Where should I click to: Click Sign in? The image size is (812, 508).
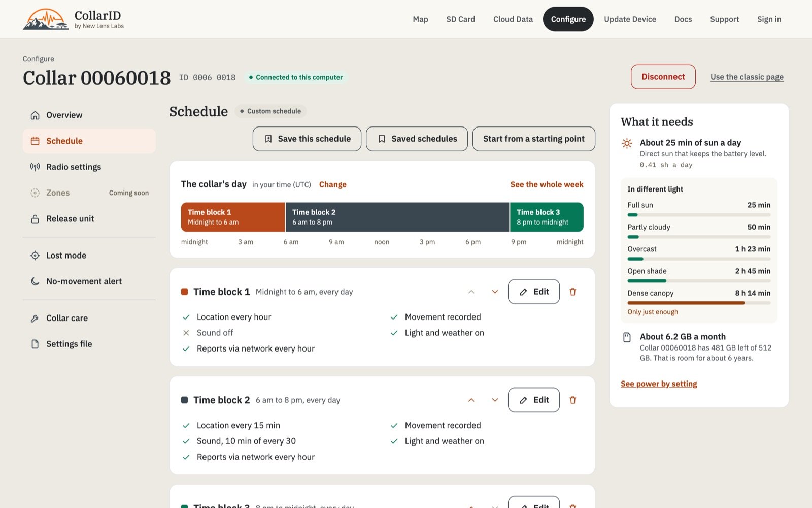coord(769,19)
